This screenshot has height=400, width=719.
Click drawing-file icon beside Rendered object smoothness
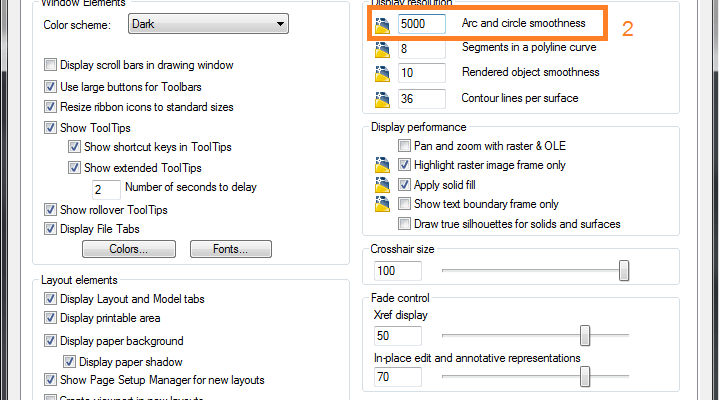[x=382, y=74]
